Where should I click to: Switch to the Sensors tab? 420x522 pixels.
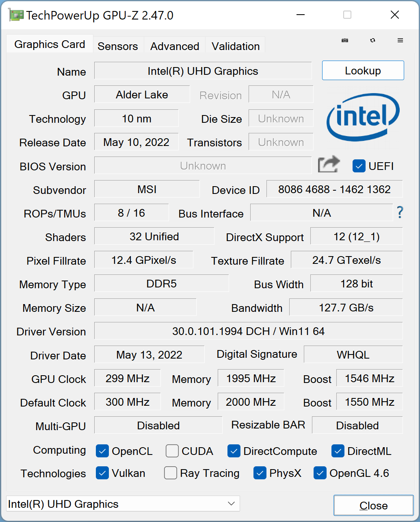[x=117, y=46]
